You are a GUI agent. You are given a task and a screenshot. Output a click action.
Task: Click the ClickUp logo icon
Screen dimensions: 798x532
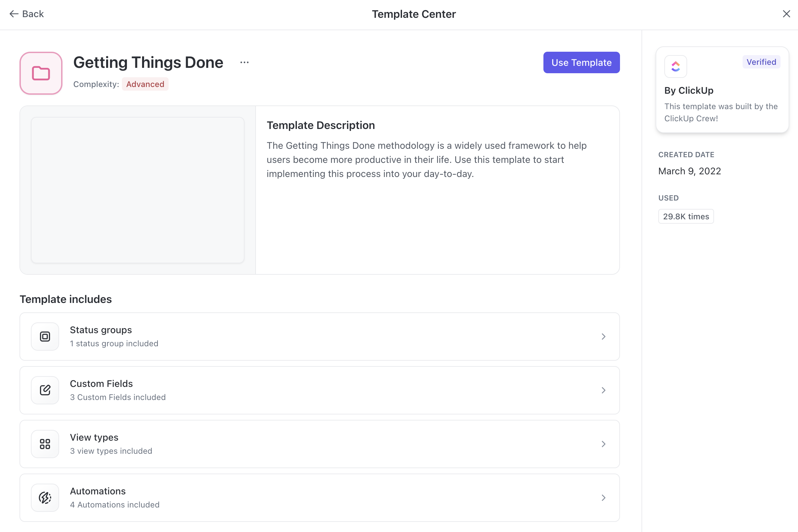pos(675,66)
